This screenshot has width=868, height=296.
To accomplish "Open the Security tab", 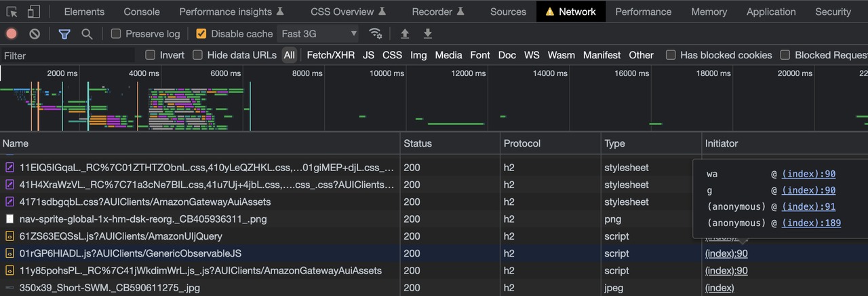I will [x=833, y=12].
